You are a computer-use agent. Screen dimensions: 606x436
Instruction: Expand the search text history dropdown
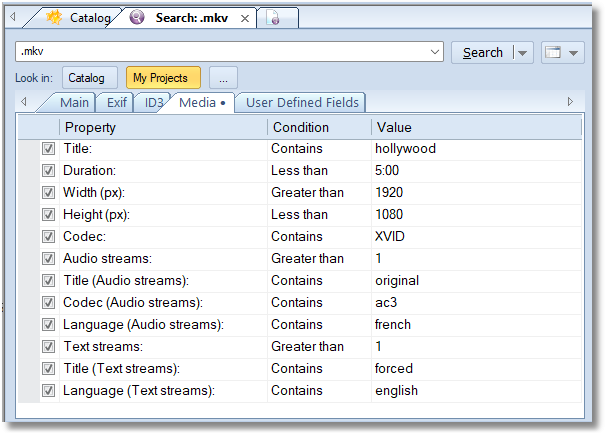point(435,53)
